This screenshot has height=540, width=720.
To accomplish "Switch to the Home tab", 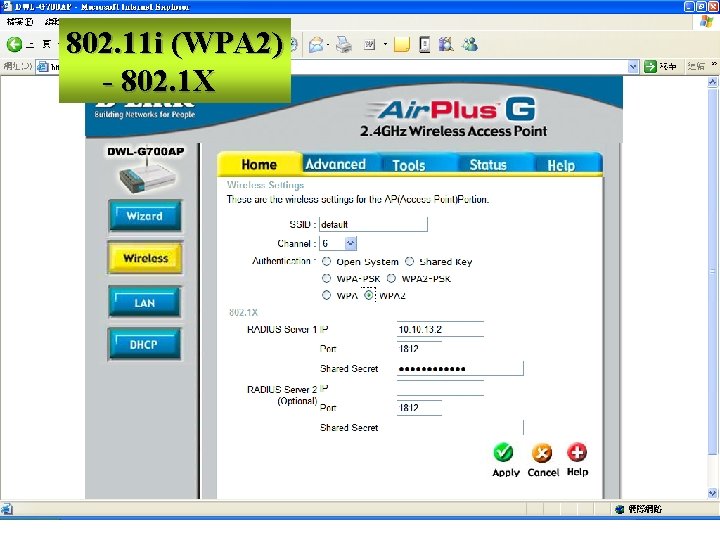I will point(259,164).
